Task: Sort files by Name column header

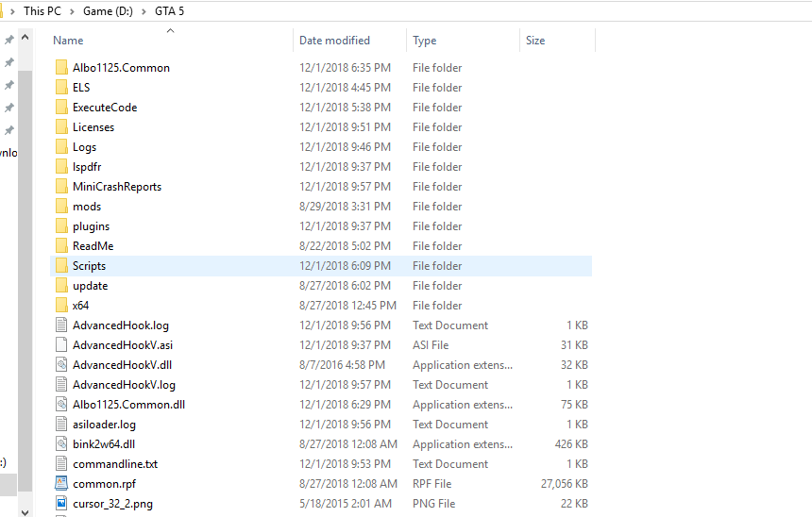Action: tap(68, 41)
